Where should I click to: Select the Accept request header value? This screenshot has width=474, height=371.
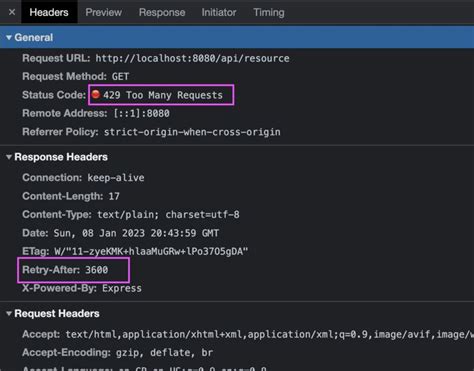[269, 334]
